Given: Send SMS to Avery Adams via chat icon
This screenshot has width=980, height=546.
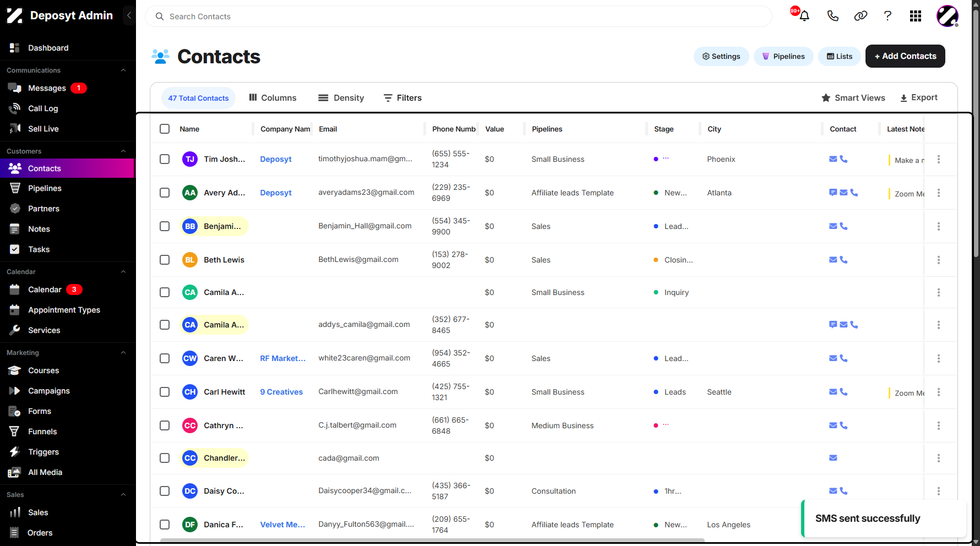Looking at the screenshot, I should coord(833,193).
